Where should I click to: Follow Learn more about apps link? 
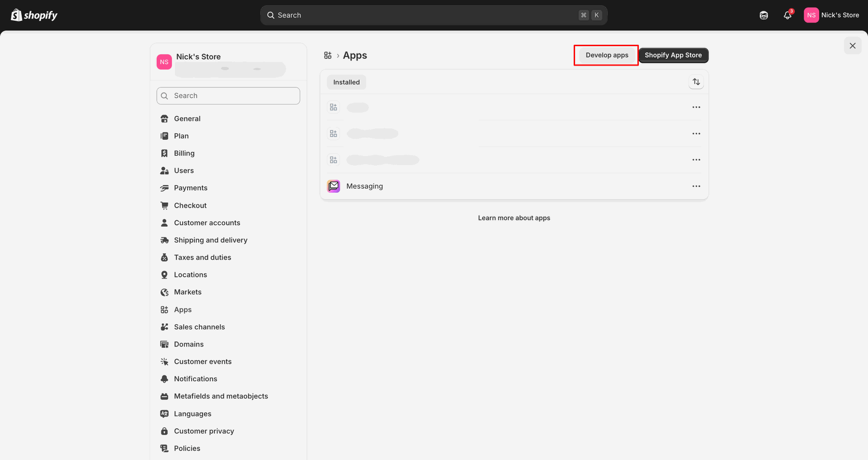(x=514, y=218)
